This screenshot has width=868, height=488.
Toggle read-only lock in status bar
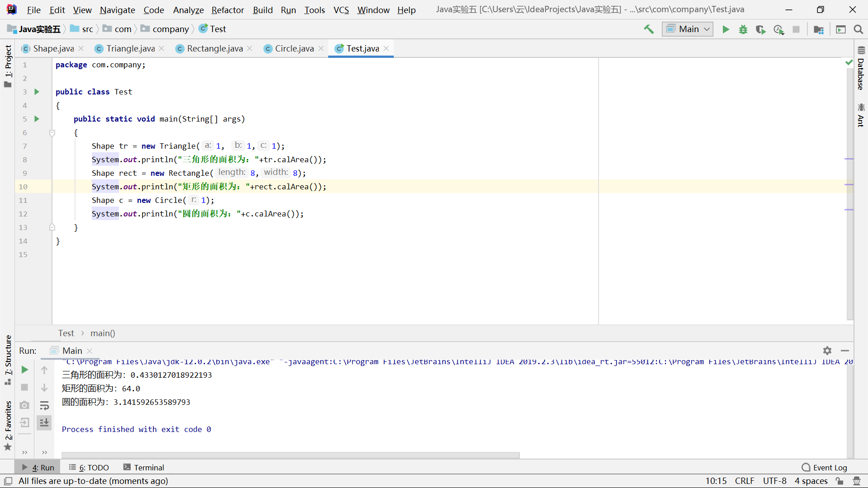[840, 481]
